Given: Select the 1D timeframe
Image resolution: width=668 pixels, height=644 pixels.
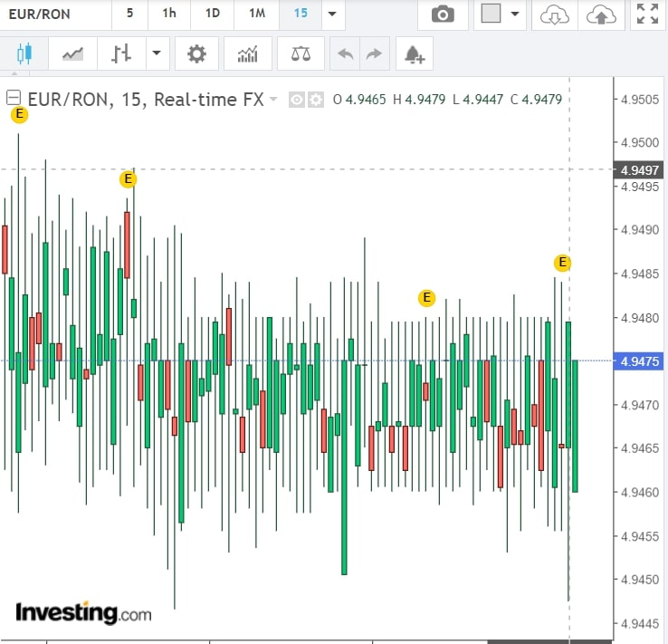Looking at the screenshot, I should 212,14.
